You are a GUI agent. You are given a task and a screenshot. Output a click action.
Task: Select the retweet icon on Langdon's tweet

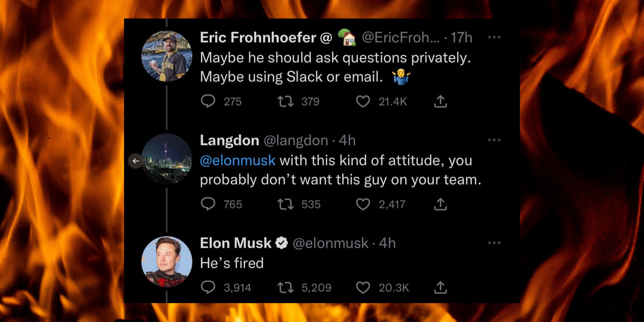coord(285,204)
